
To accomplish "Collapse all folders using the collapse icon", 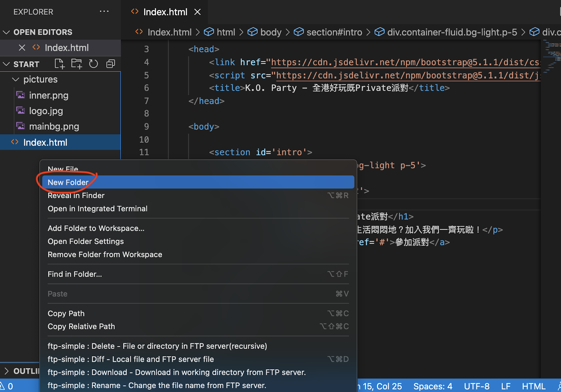I will [x=110, y=64].
